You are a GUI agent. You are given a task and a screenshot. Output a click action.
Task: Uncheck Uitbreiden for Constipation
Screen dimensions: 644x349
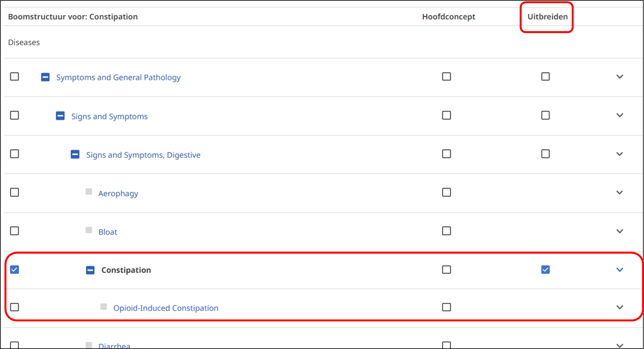tap(545, 269)
